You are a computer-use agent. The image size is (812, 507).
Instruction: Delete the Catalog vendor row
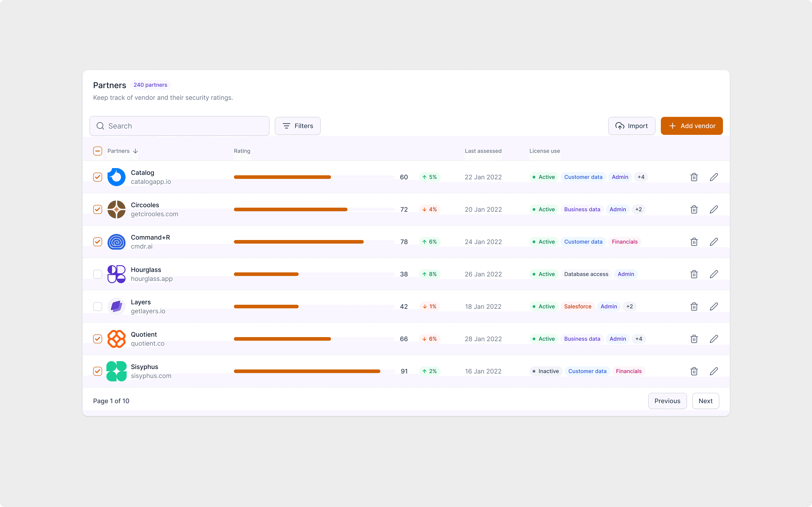click(x=694, y=177)
